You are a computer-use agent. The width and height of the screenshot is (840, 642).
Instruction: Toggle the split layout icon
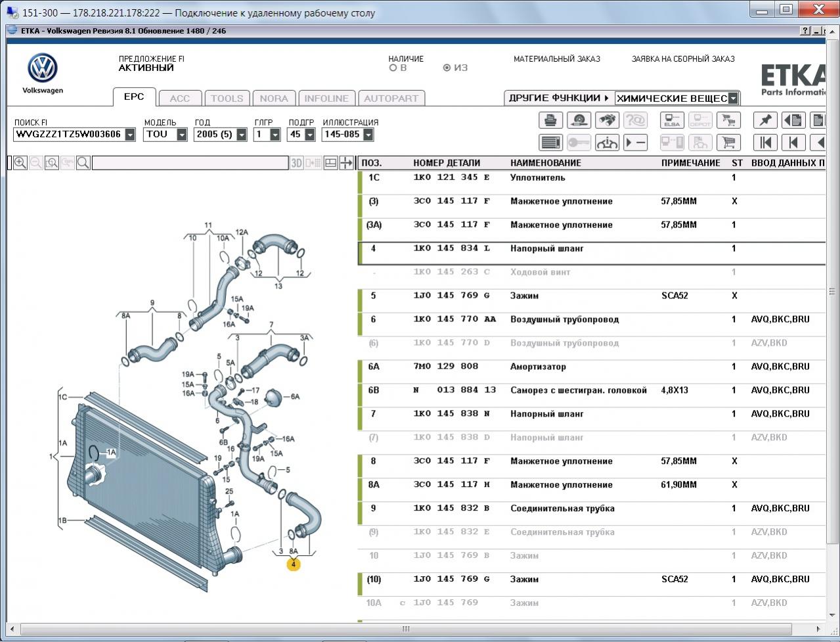(x=330, y=163)
